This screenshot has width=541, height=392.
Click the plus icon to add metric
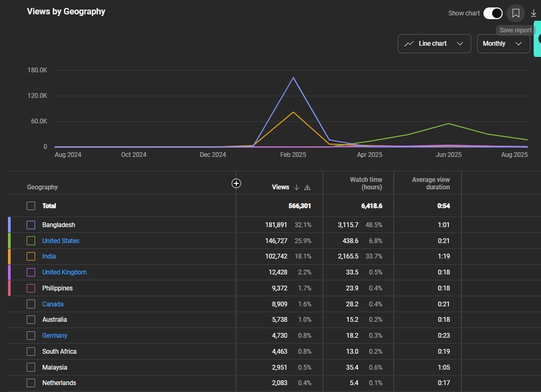(x=236, y=184)
